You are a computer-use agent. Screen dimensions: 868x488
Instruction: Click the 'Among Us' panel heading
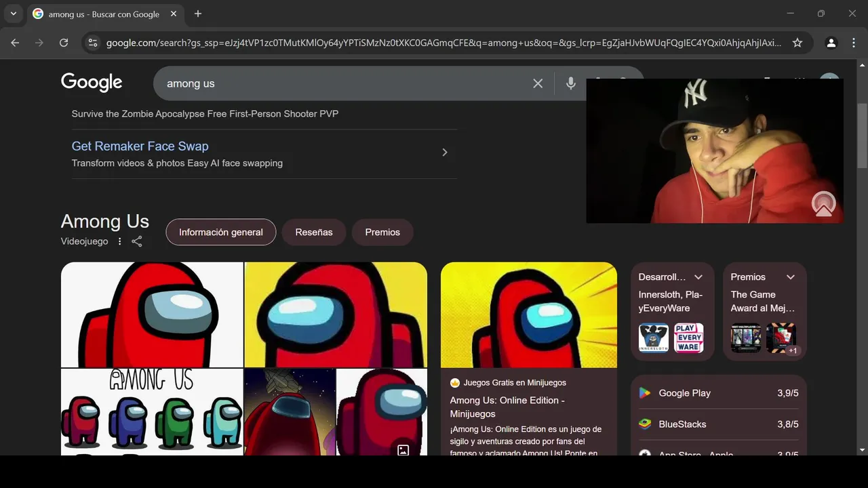point(105,222)
